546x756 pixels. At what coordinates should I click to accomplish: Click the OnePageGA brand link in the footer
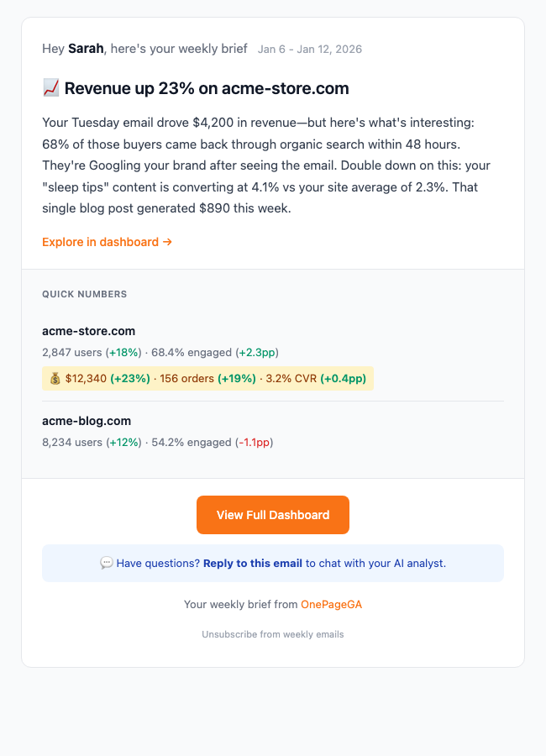tap(331, 604)
